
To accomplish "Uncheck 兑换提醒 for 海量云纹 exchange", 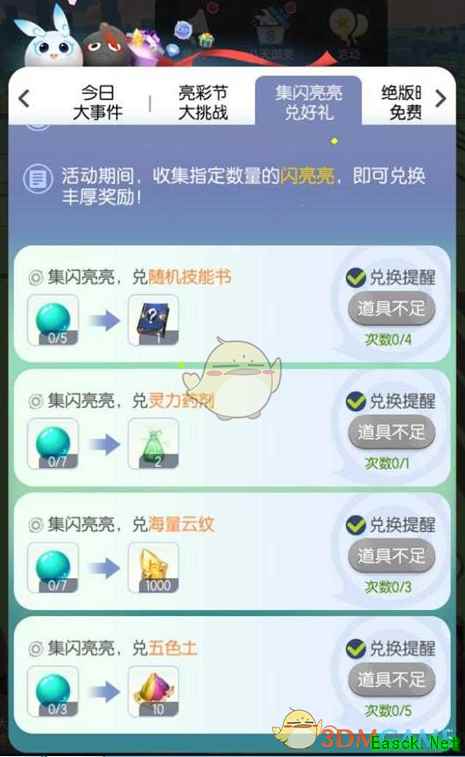I will tap(356, 525).
